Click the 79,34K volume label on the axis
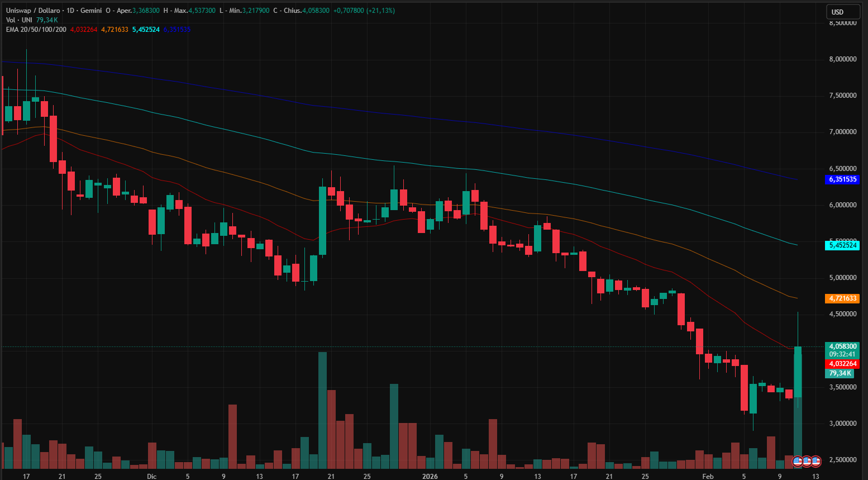Screen dimensions: 868x480 coord(840,373)
